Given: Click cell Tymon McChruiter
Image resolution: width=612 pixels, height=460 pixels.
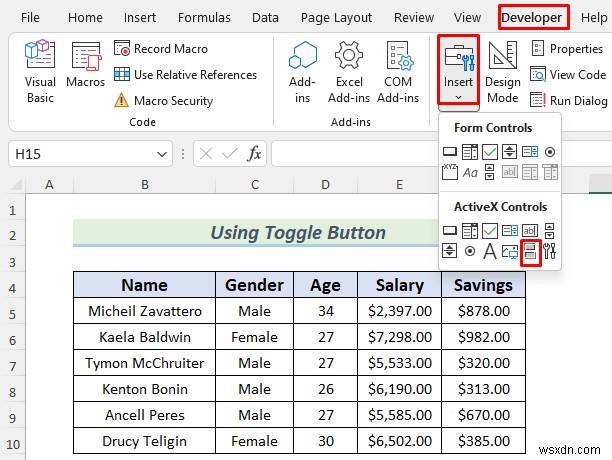Looking at the screenshot, I should [x=144, y=363].
